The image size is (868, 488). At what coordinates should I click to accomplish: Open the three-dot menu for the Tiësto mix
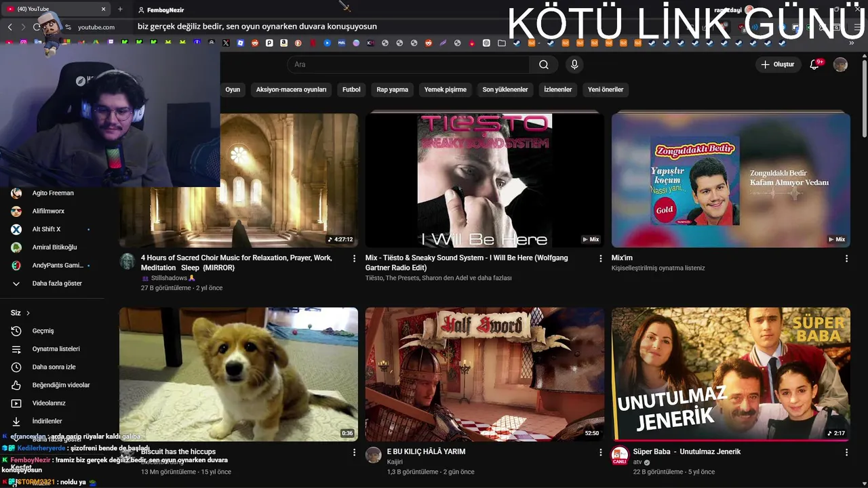pos(600,258)
